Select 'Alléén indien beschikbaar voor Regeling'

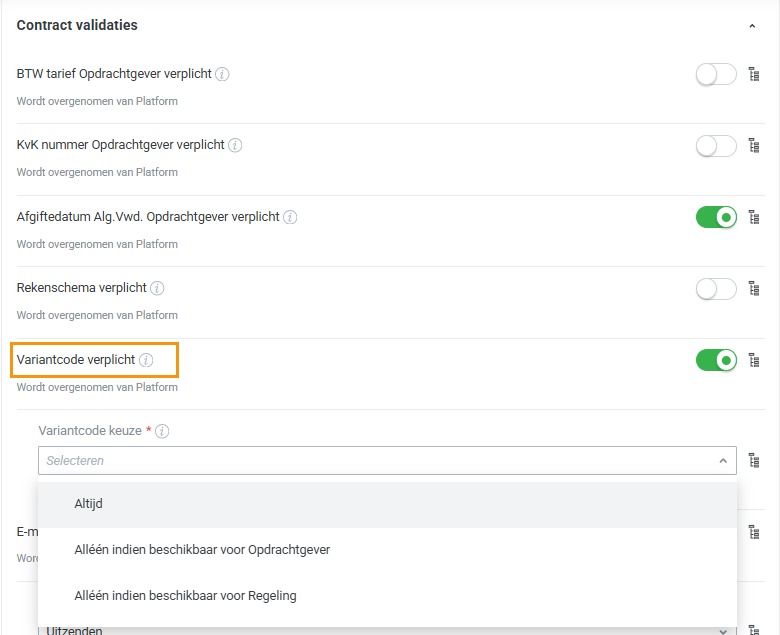(x=185, y=596)
